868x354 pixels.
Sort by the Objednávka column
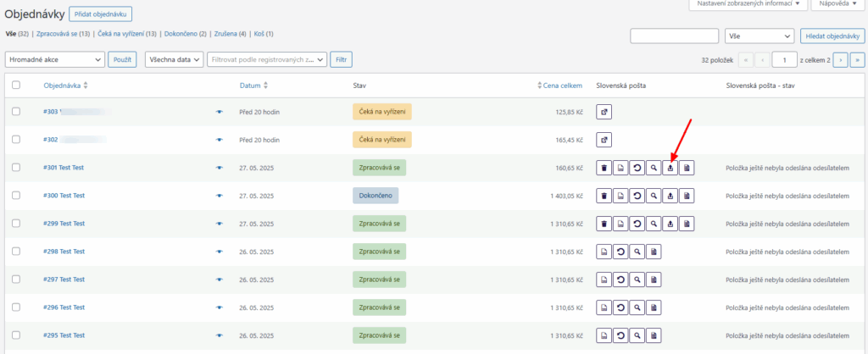pos(65,86)
